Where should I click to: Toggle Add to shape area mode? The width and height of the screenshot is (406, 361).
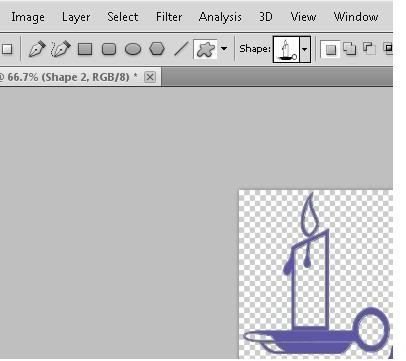tap(350, 49)
